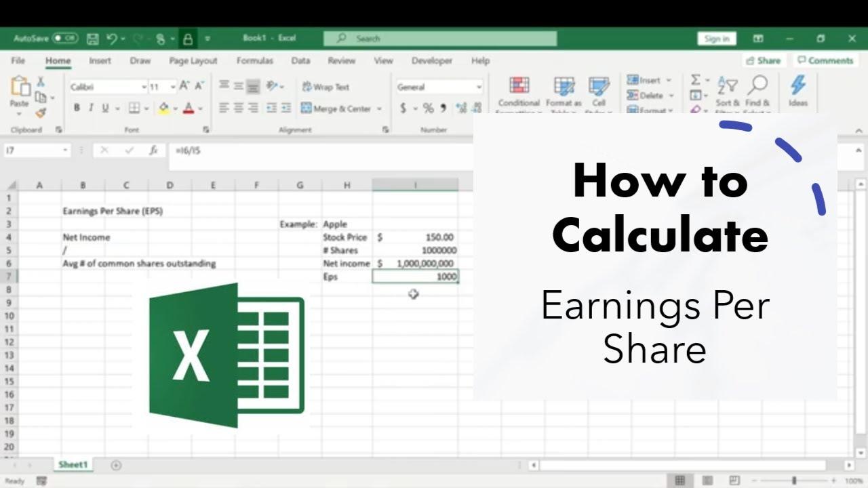
Task: Toggle Bold formatting
Action: [x=77, y=108]
